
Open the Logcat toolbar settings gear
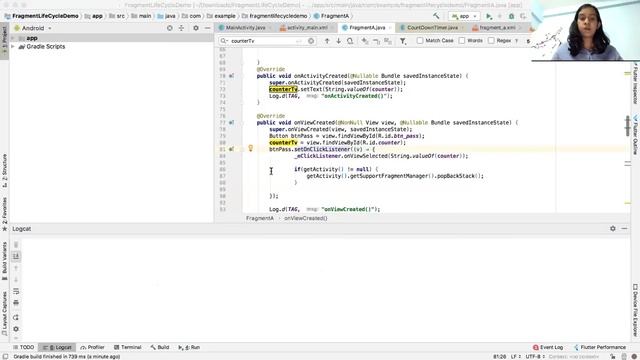16,329
